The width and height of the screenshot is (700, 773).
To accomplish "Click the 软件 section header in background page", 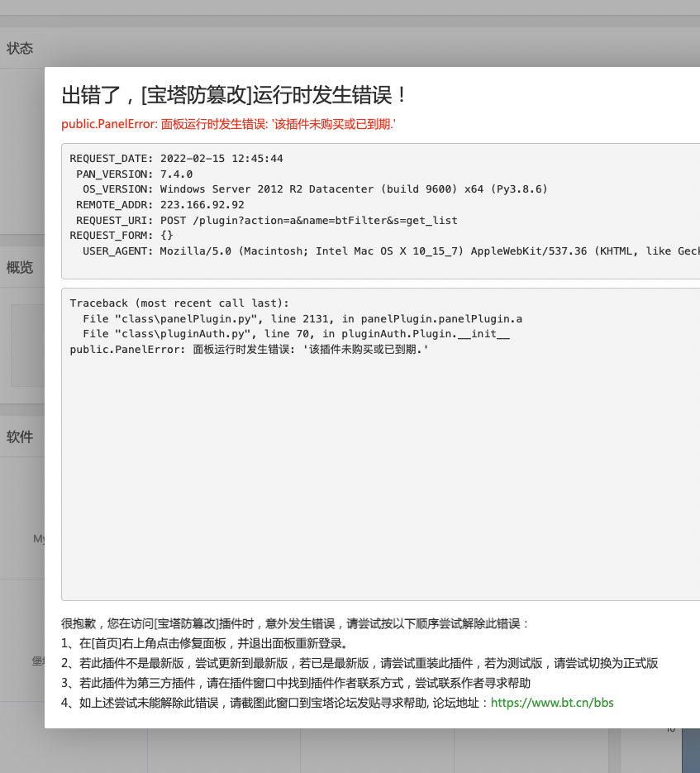I will click(x=20, y=437).
